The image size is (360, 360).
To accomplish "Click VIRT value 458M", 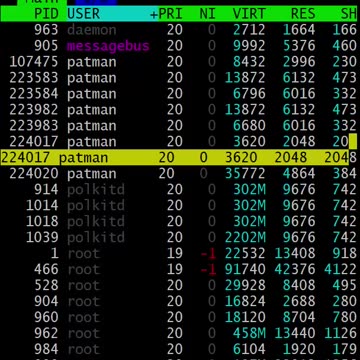I will pyautogui.click(x=249, y=333).
